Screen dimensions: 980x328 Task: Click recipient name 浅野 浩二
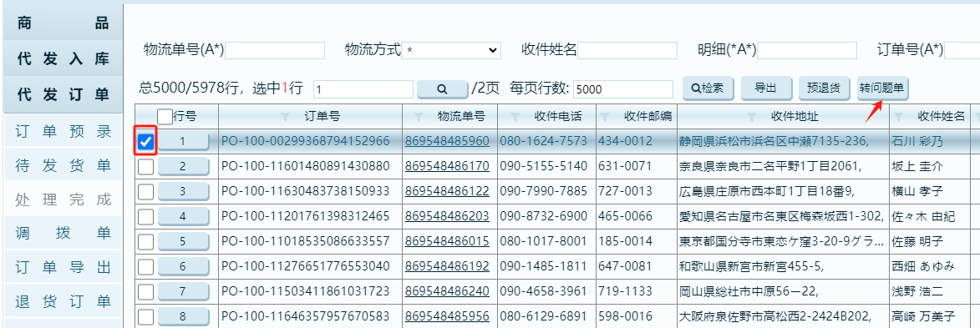click(x=917, y=291)
